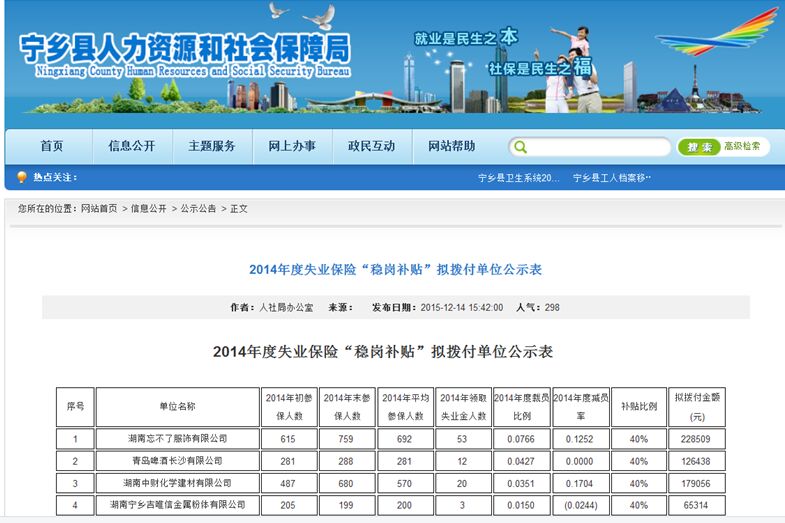Open the 宁乡县卫生系统 hot topic link
Screen dimensions: 785x523
(518, 178)
